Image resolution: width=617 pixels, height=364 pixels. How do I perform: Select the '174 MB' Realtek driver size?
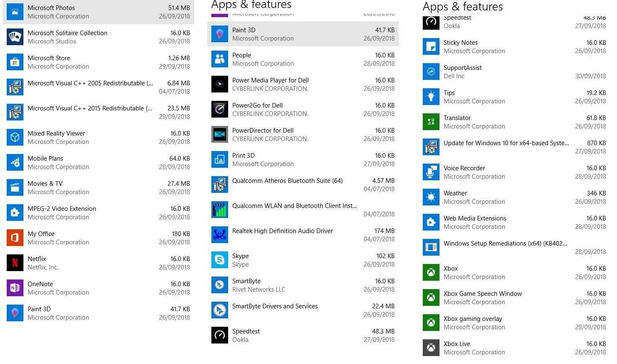[385, 231]
